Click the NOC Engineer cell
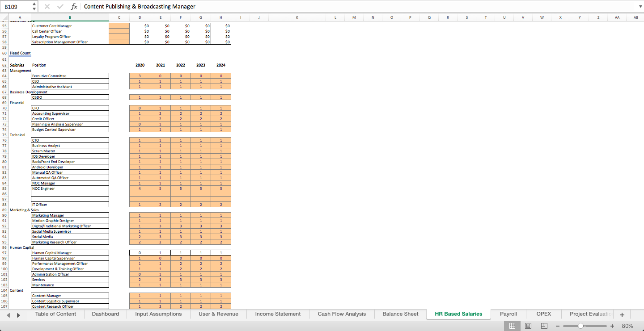Viewport: 644px width, 331px height. pyautogui.click(x=70, y=189)
